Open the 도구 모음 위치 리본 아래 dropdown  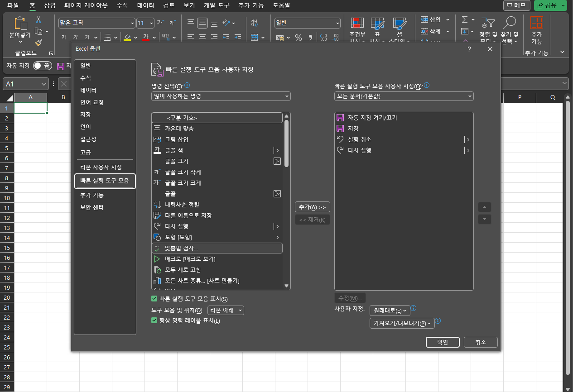(226, 310)
